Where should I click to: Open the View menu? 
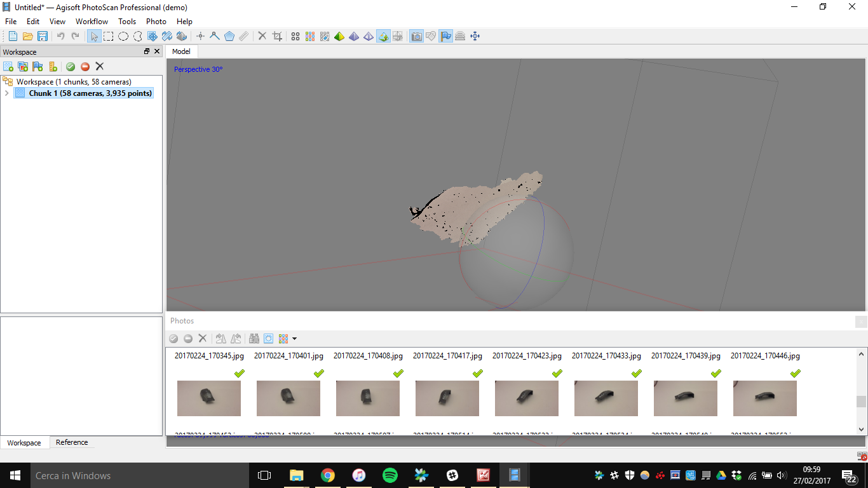coord(57,22)
